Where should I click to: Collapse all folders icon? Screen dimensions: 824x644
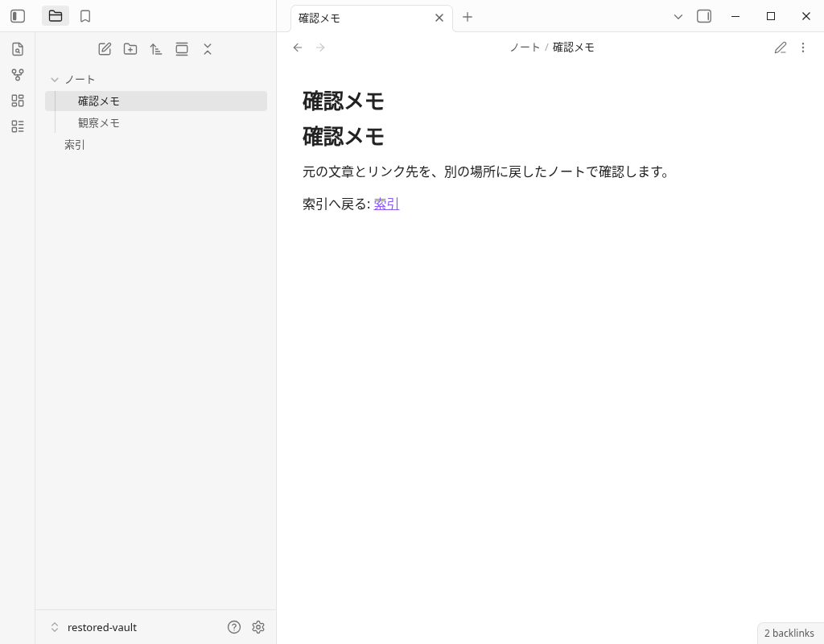coord(208,49)
